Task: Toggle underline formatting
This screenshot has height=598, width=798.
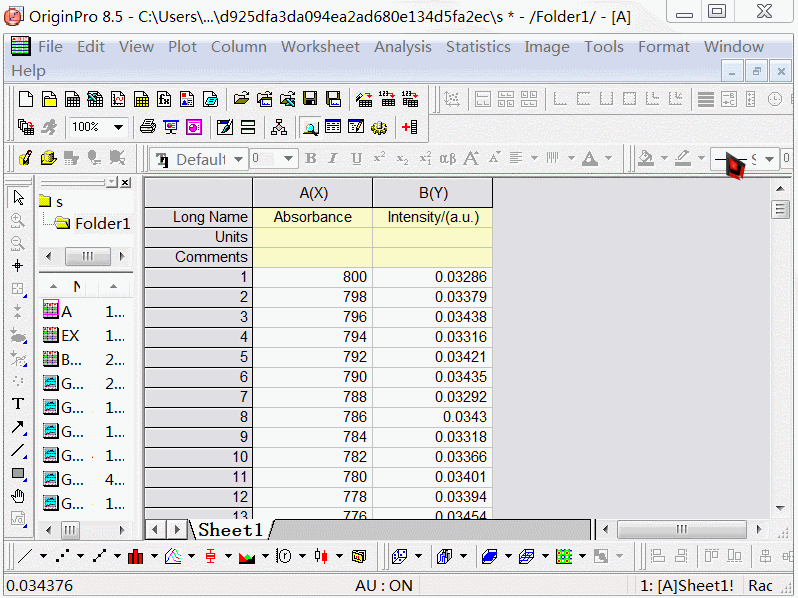Action: 357,159
